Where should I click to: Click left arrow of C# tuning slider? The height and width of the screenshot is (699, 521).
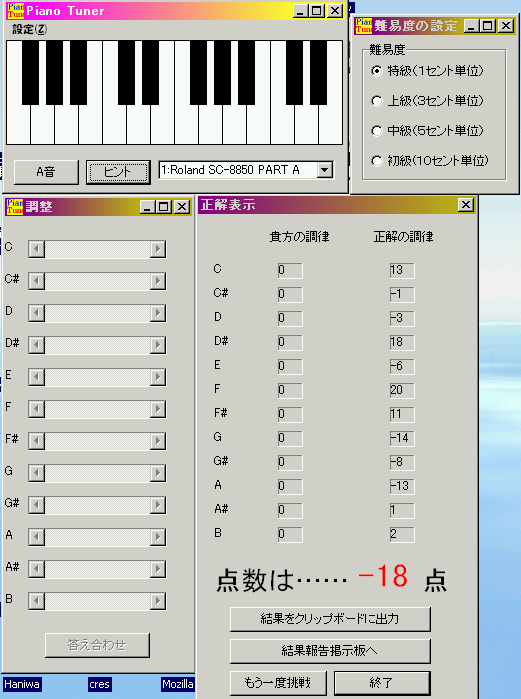[x=37, y=281]
